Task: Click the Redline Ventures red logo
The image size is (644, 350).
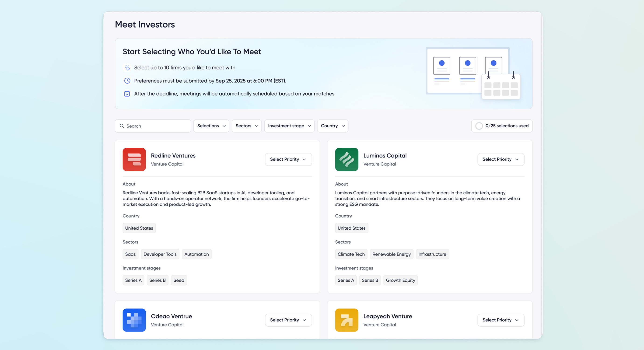Action: pos(134,159)
